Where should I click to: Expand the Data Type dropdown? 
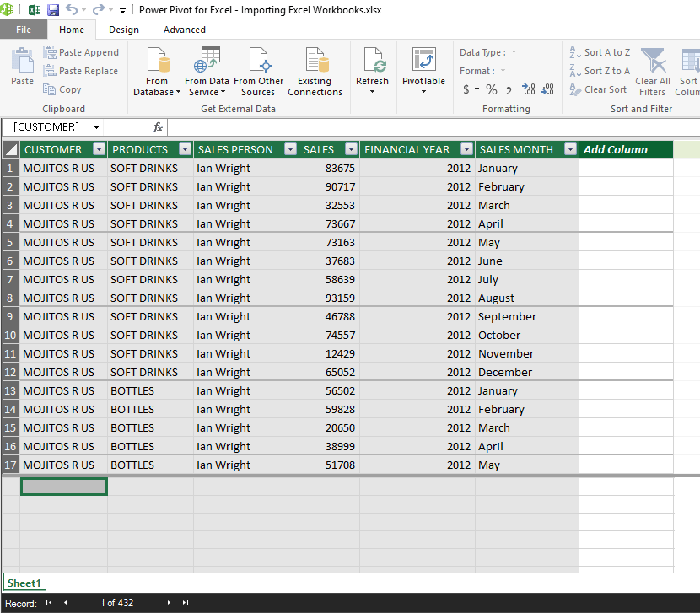(514, 52)
